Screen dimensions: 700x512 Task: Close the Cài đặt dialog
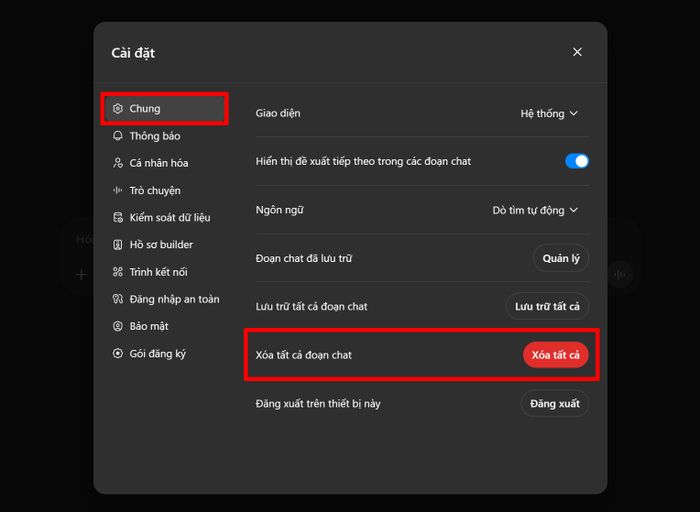(577, 52)
